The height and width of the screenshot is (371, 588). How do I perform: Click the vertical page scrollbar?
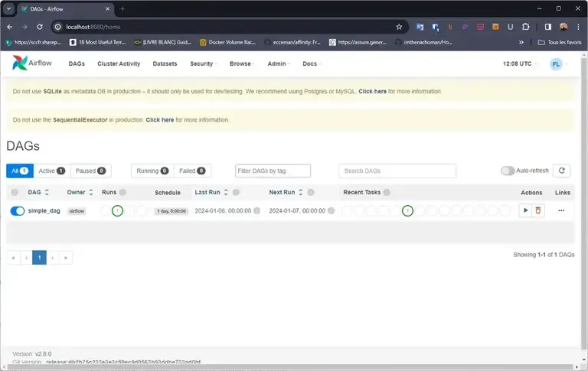pyautogui.click(x=584, y=206)
